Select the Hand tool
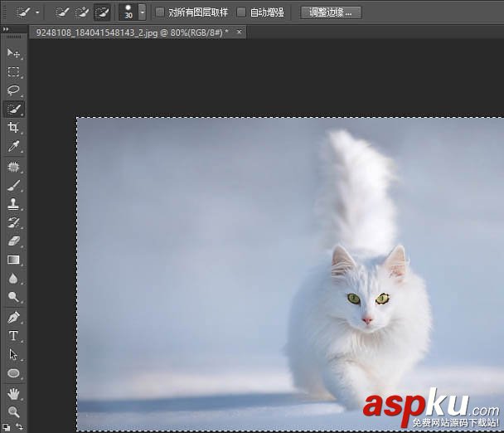 (13, 394)
